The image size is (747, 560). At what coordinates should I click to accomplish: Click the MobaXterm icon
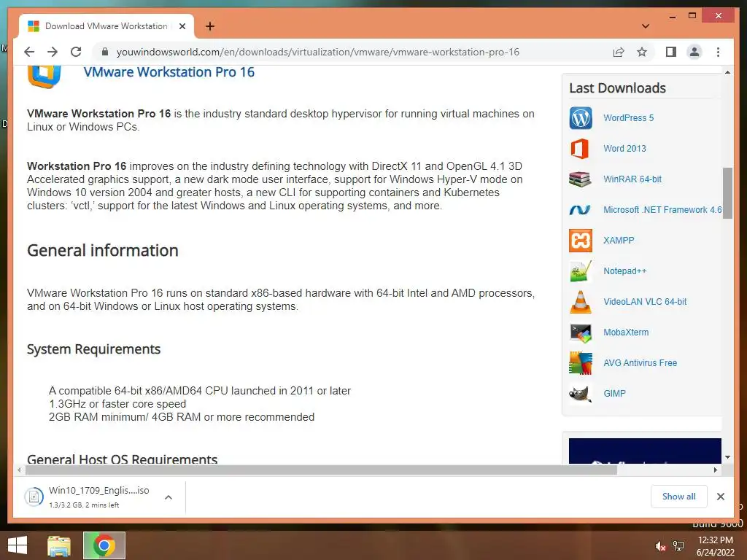pyautogui.click(x=580, y=332)
